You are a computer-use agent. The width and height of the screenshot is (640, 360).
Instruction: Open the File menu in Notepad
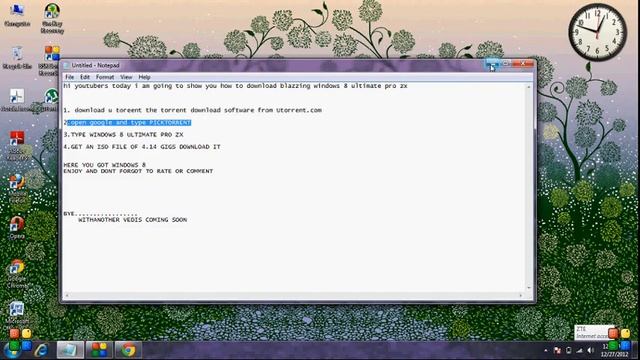point(69,77)
